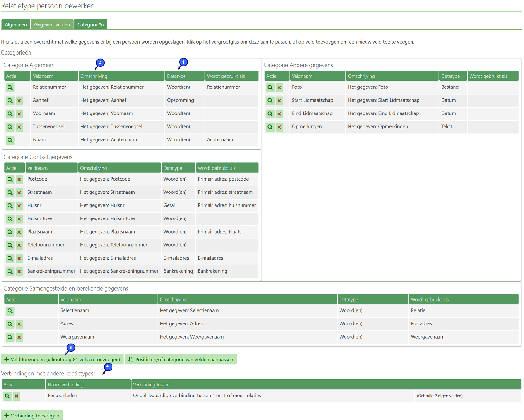
Task: Click Positie en/of categorie van velden aanpassen
Action: tap(181, 359)
